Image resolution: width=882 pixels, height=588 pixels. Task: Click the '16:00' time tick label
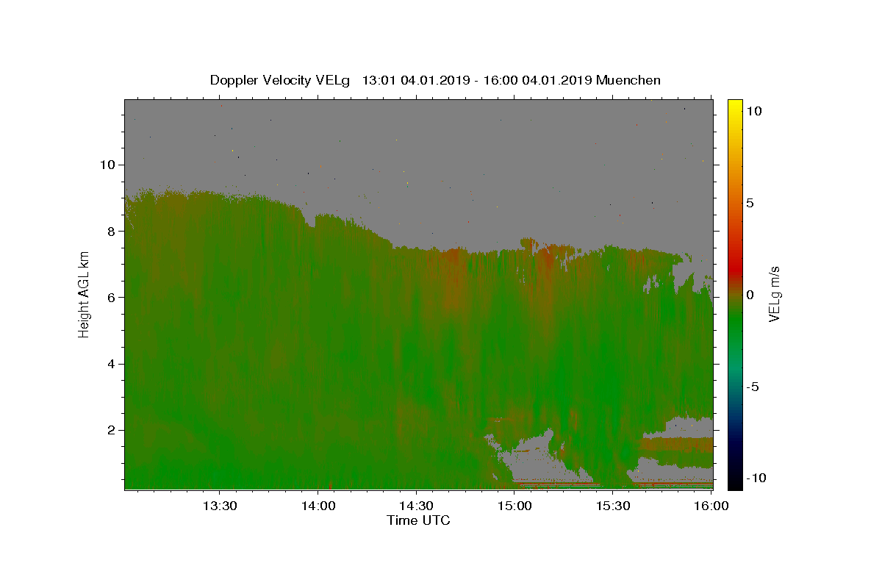pos(712,506)
